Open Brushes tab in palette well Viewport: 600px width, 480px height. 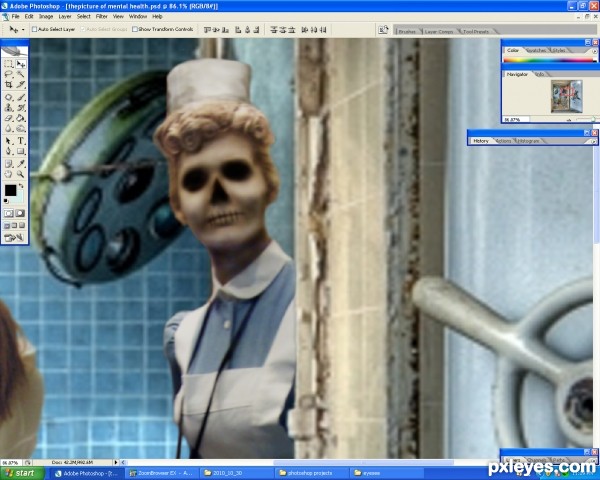coord(407,31)
